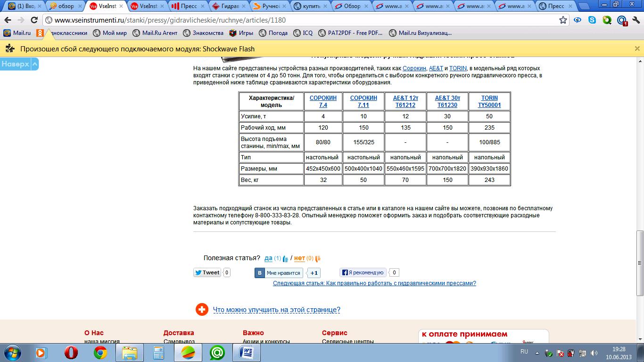Viewport: 644px width, 362px height.
Task: Open the PAT2PDF bookmark
Action: [x=350, y=33]
